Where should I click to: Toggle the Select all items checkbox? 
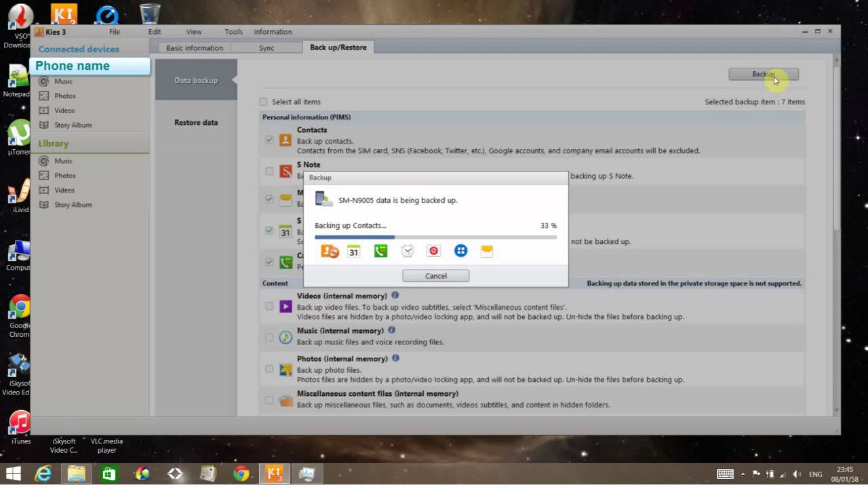tap(263, 102)
